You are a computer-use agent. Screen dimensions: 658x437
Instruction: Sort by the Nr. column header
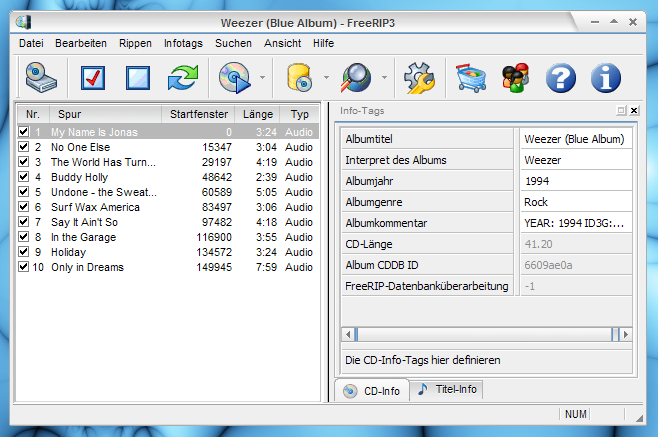click(33, 114)
